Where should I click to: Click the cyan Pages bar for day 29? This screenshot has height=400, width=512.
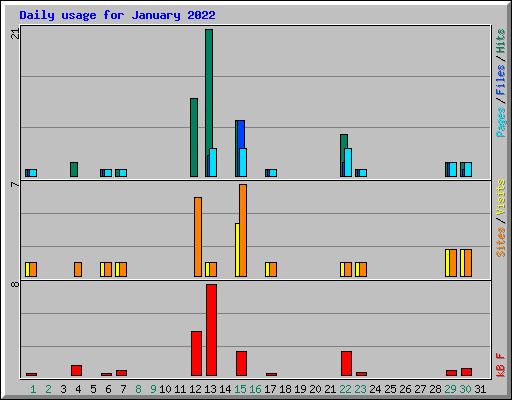point(453,170)
